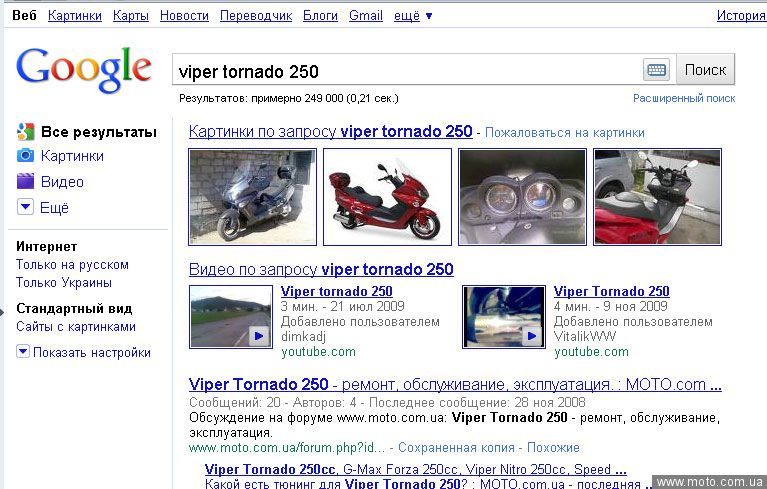The width and height of the screenshot is (767, 489).
Task: Select the 'Веб' top bar item
Action: [x=24, y=16]
